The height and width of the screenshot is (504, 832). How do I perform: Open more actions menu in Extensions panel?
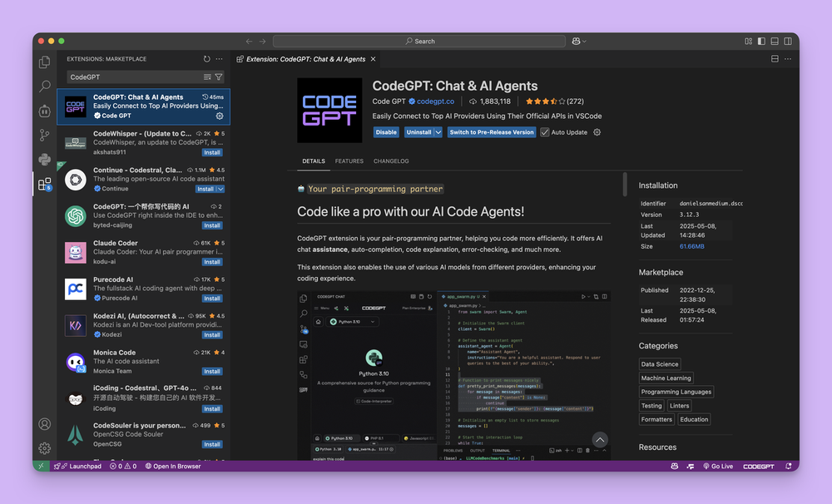220,58
